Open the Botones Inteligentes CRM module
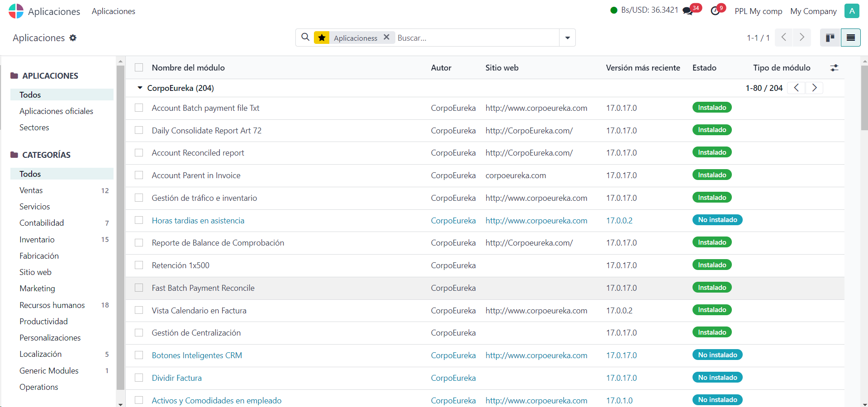 (197, 355)
